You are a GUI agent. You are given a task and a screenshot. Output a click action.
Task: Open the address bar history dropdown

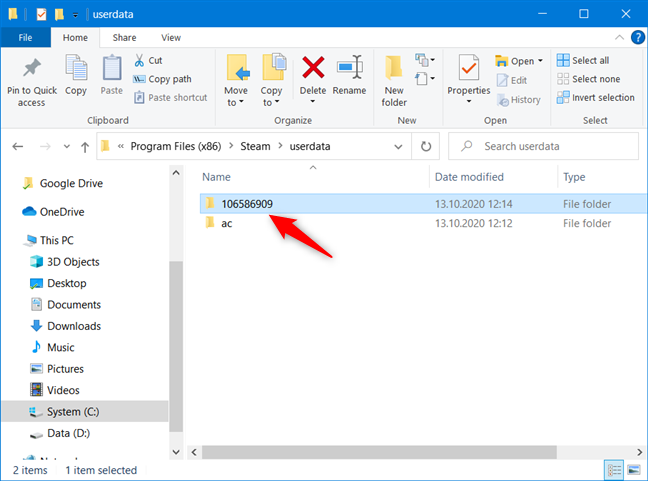pos(400,146)
